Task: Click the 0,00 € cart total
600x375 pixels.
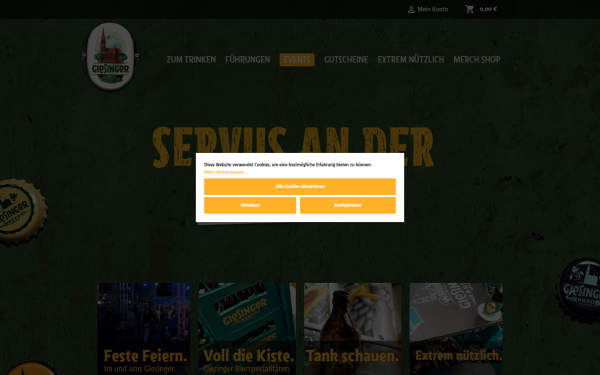Action: click(488, 9)
